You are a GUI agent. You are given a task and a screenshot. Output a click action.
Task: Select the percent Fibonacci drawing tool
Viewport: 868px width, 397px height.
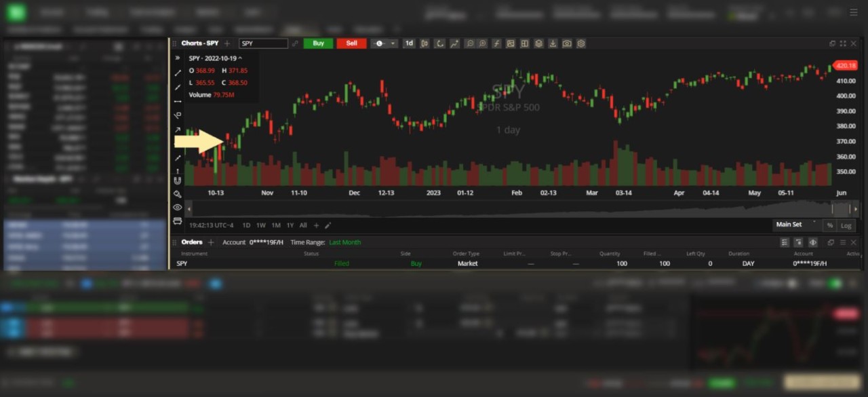[178, 115]
